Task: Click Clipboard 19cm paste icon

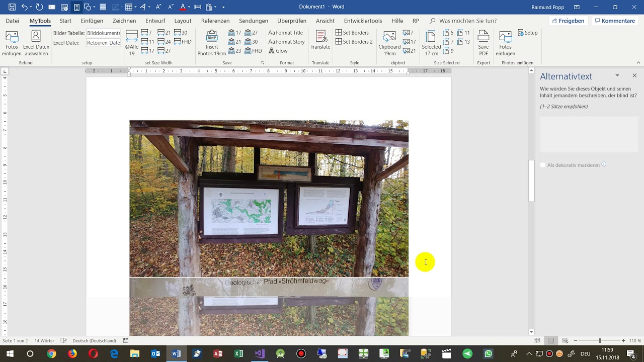Action: (x=389, y=43)
